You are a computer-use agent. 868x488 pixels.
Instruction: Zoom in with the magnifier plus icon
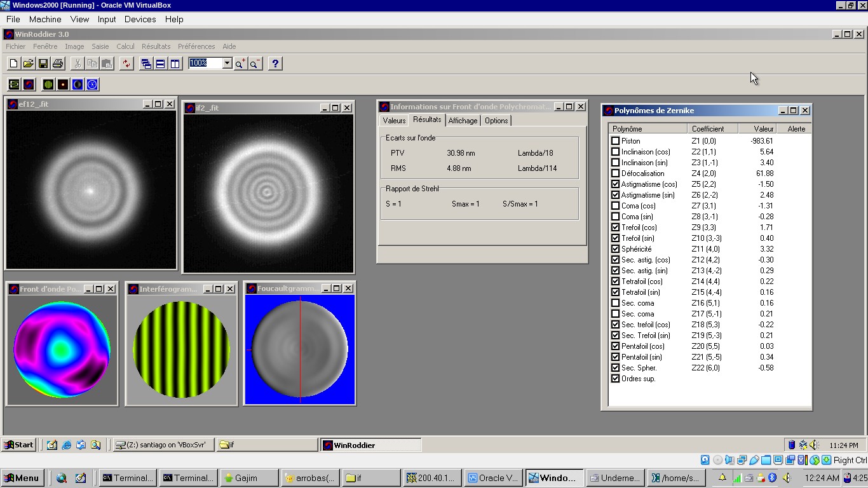[x=240, y=64]
